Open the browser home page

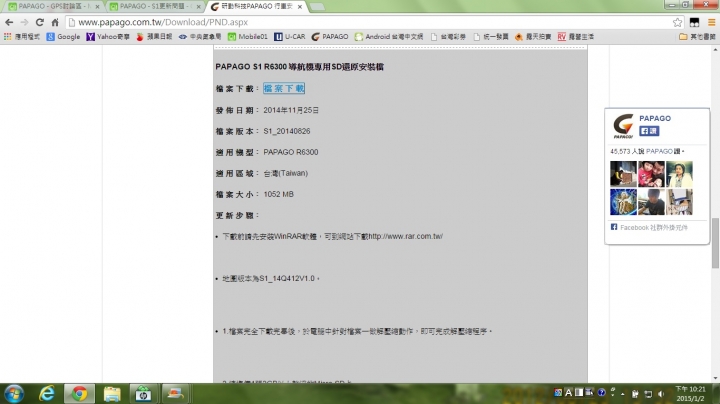tap(55, 22)
